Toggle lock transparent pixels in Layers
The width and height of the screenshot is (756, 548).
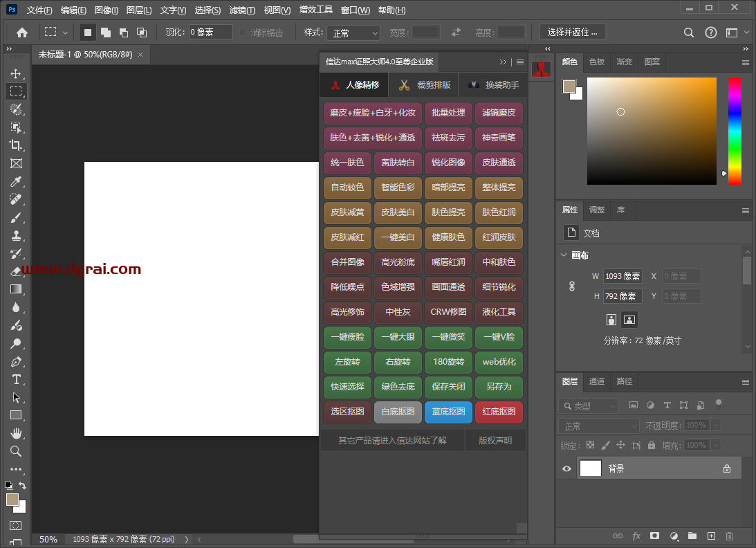(590, 445)
